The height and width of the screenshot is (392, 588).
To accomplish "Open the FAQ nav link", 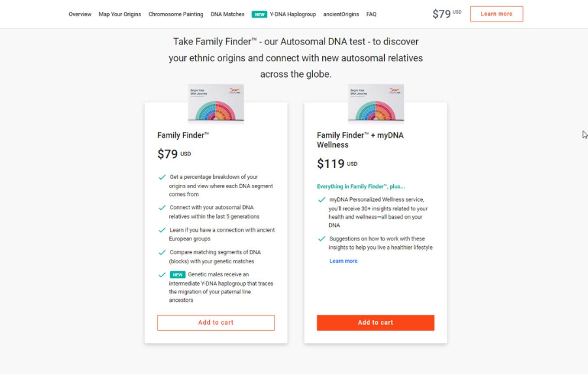I will click(x=371, y=14).
